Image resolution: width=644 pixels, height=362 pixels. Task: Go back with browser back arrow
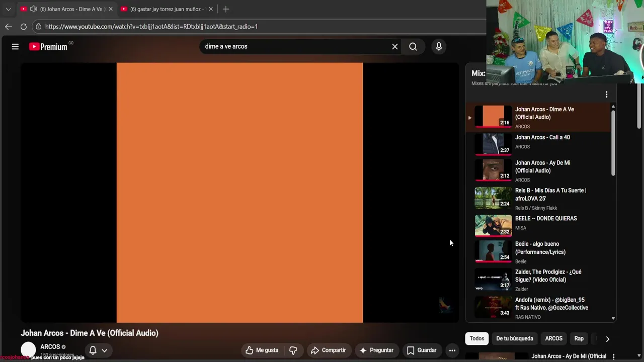point(9,27)
